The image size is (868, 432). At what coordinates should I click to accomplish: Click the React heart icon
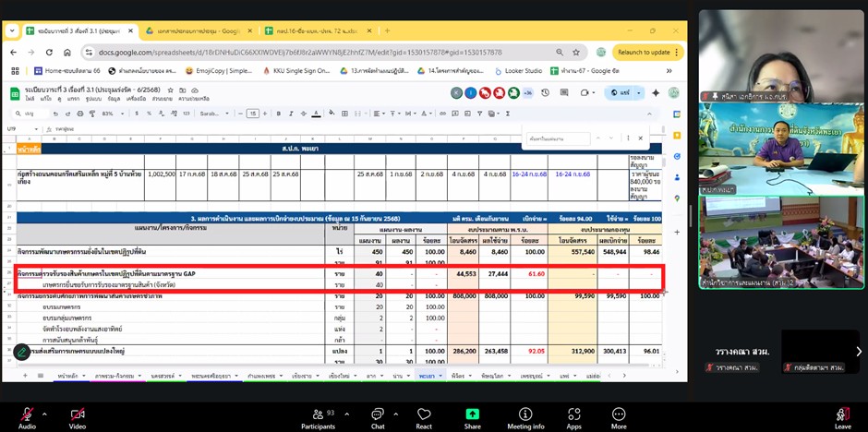tap(424, 414)
